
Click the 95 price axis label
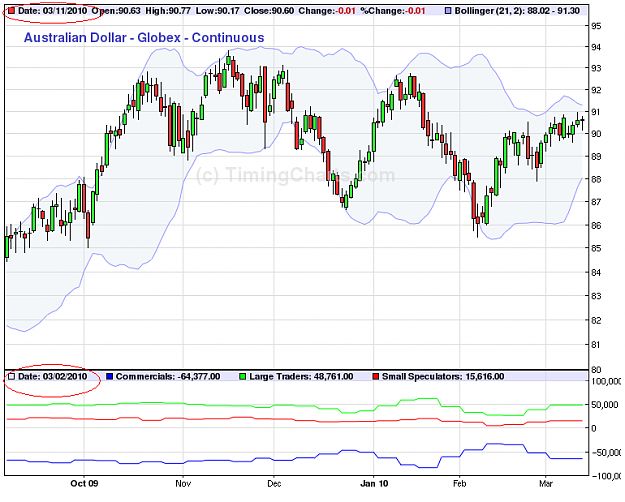(596, 26)
